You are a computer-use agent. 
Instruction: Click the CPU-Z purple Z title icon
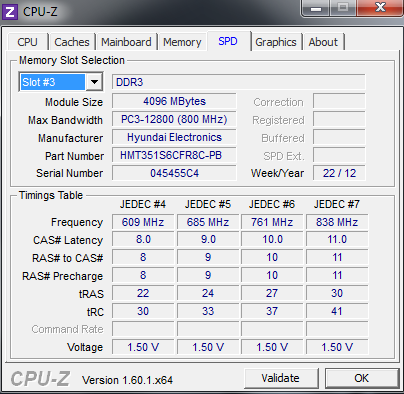tap(10, 11)
